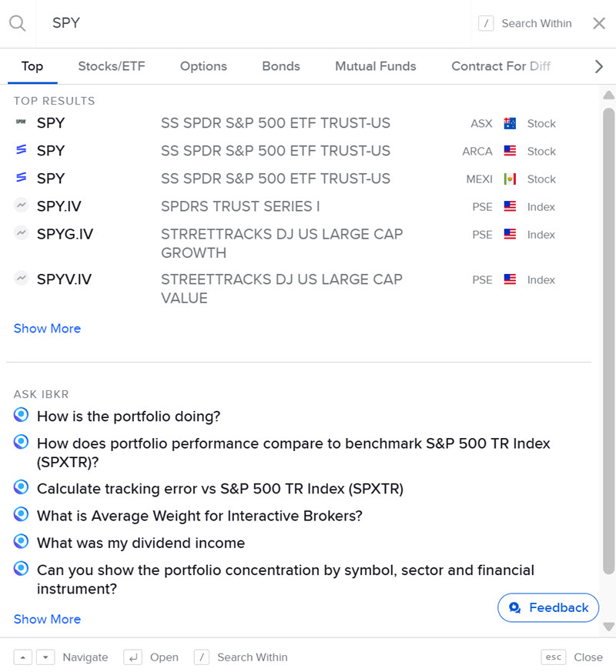Click the magnifying glass search icon
The height and width of the screenshot is (672, 616).
click(17, 23)
